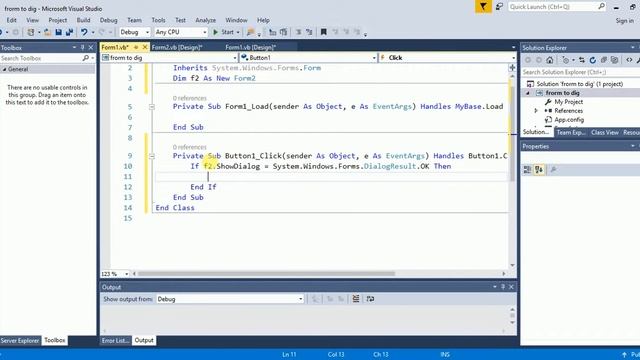
Task: Toggle the bookmark icon in toolbar
Action: 323,32
